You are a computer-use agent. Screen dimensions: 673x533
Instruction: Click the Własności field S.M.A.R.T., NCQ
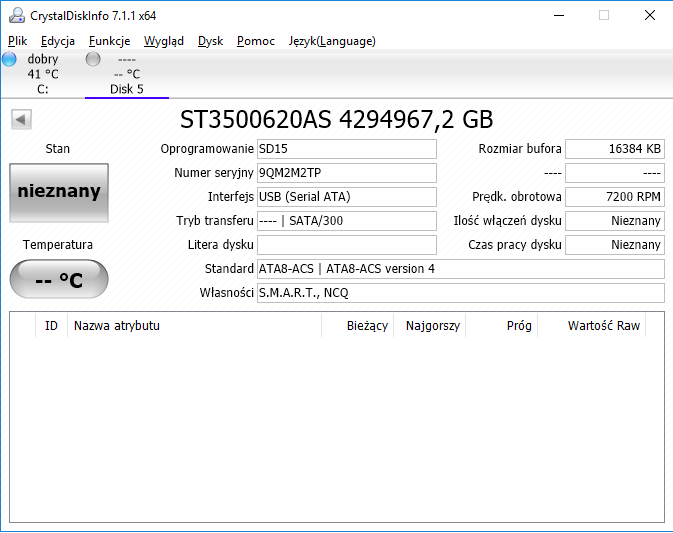[461, 293]
